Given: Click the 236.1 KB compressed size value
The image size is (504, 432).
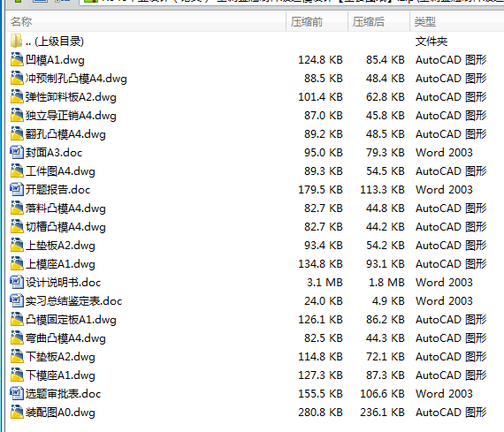Looking at the screenshot, I should (382, 412).
